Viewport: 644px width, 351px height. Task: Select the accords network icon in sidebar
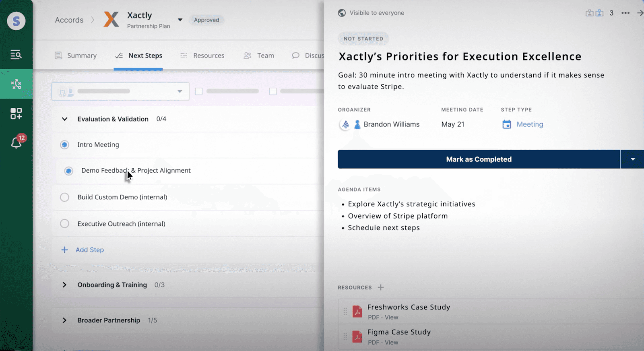[x=16, y=84]
